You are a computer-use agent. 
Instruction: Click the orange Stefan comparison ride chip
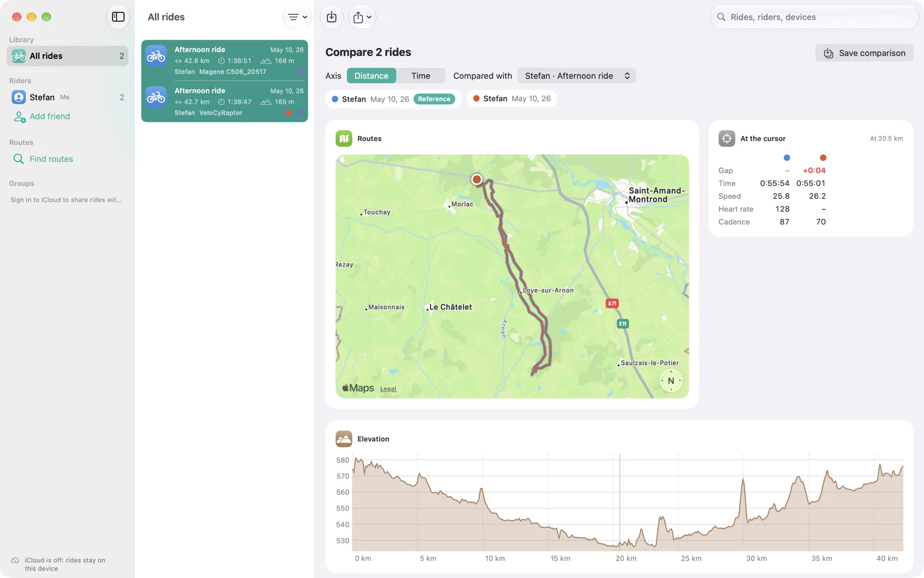pyautogui.click(x=512, y=99)
